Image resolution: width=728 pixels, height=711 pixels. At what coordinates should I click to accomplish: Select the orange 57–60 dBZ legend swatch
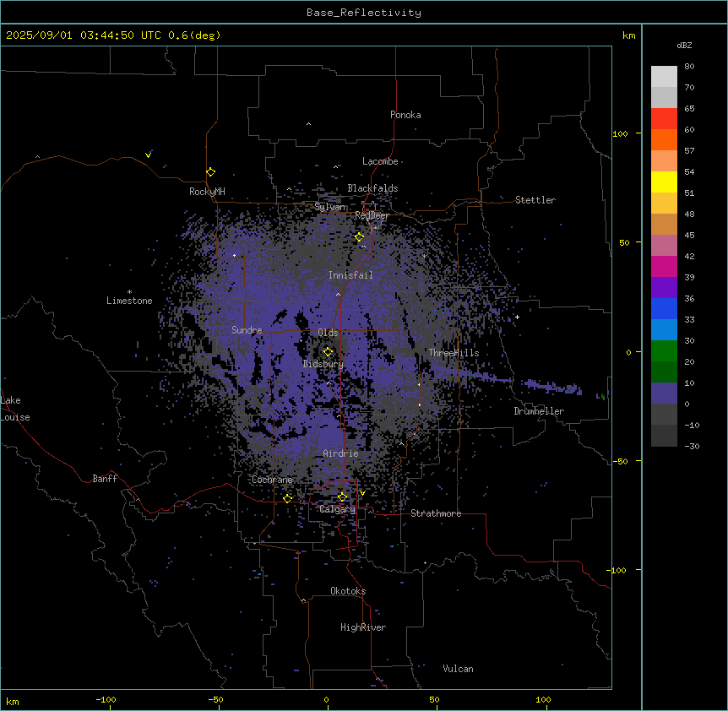point(664,139)
